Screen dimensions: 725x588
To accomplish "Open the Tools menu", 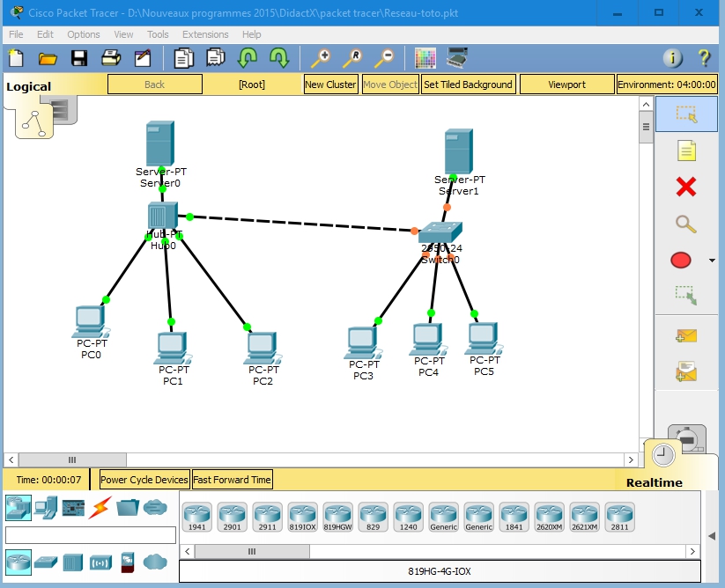I will click(x=158, y=34).
